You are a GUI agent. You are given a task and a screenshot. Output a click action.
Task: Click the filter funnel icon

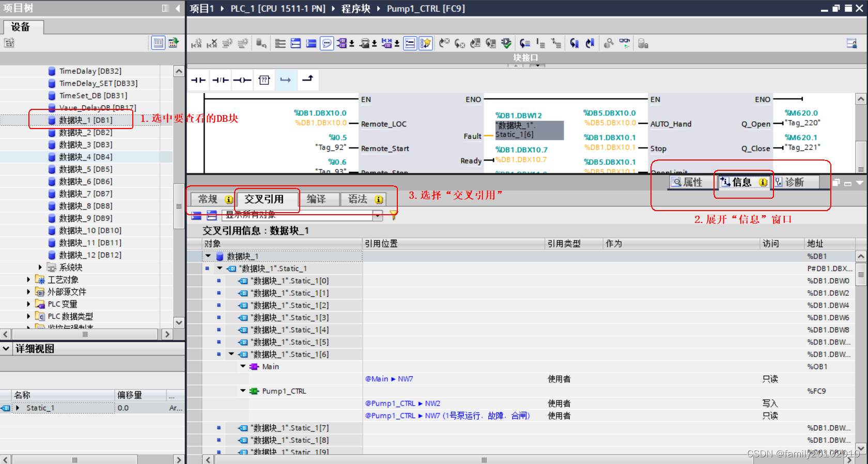click(x=393, y=215)
